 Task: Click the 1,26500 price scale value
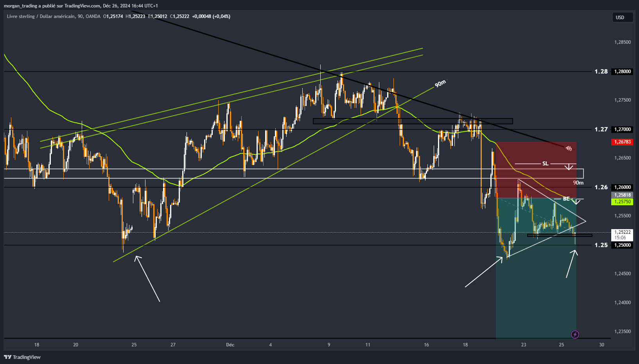pyautogui.click(x=622, y=158)
